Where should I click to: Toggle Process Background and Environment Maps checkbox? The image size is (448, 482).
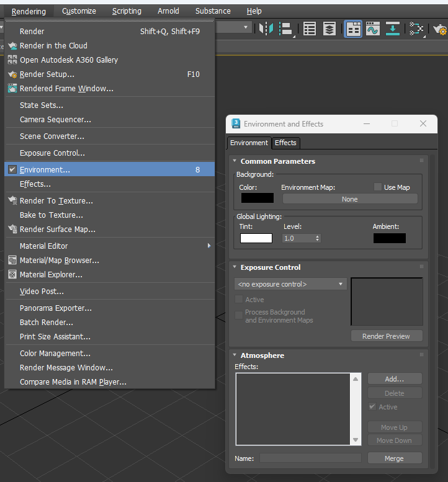pos(239,315)
